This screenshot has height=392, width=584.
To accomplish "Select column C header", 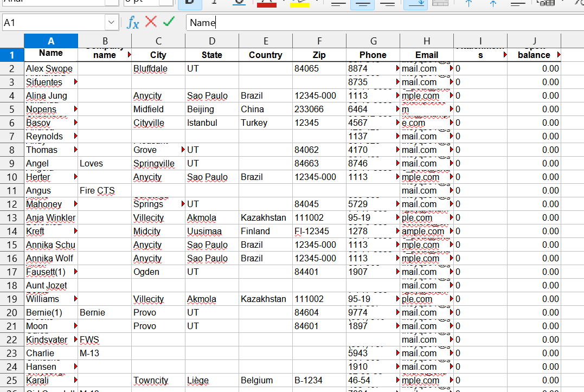I will 158,41.
